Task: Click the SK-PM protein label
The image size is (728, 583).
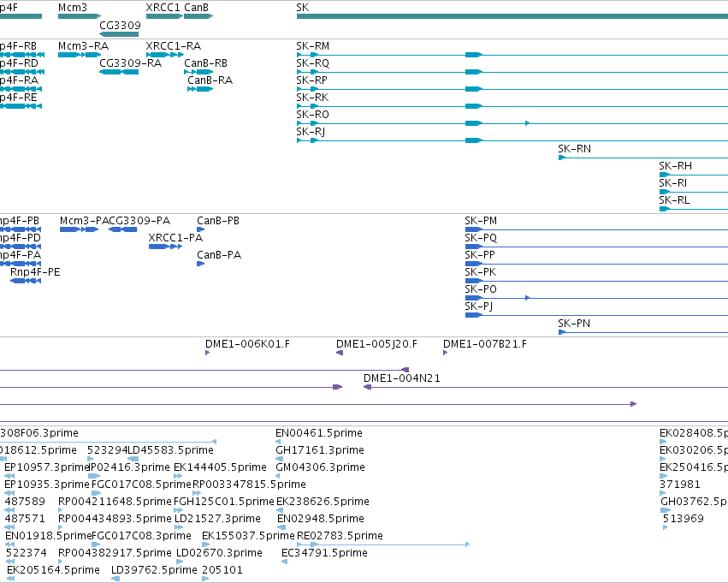Action: tap(481, 221)
